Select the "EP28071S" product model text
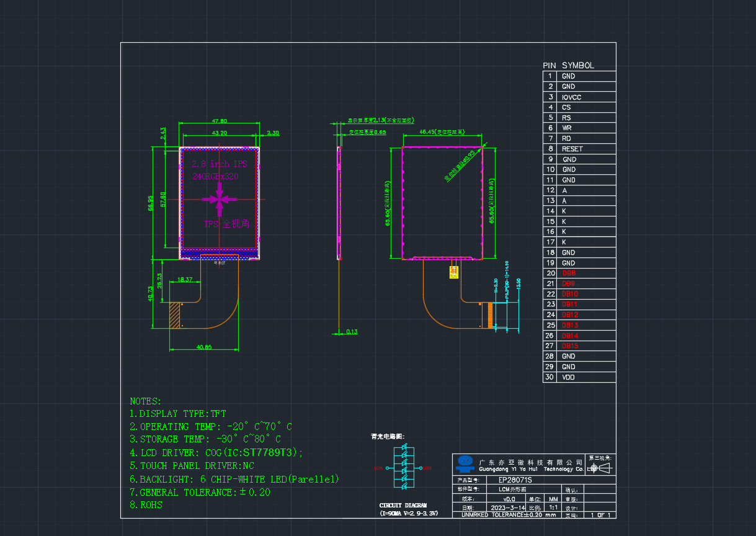 [x=515, y=480]
